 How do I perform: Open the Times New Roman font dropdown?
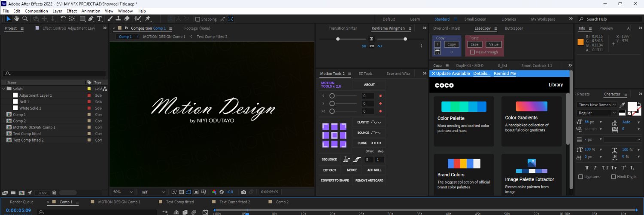597,105
